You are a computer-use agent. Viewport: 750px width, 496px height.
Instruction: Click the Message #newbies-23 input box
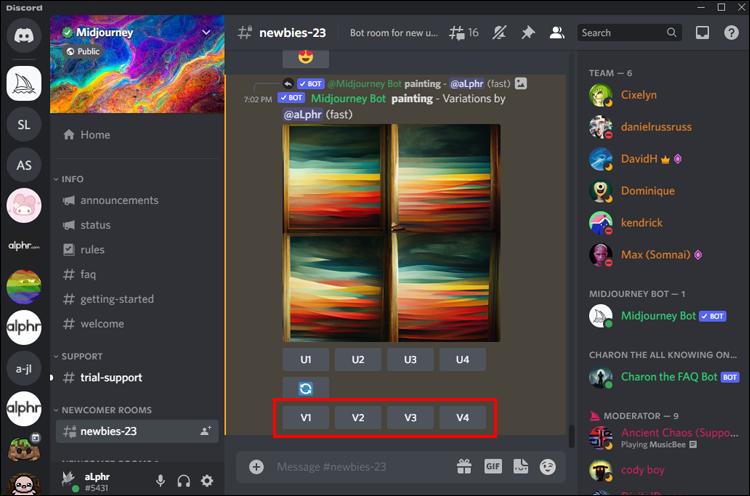click(x=361, y=466)
